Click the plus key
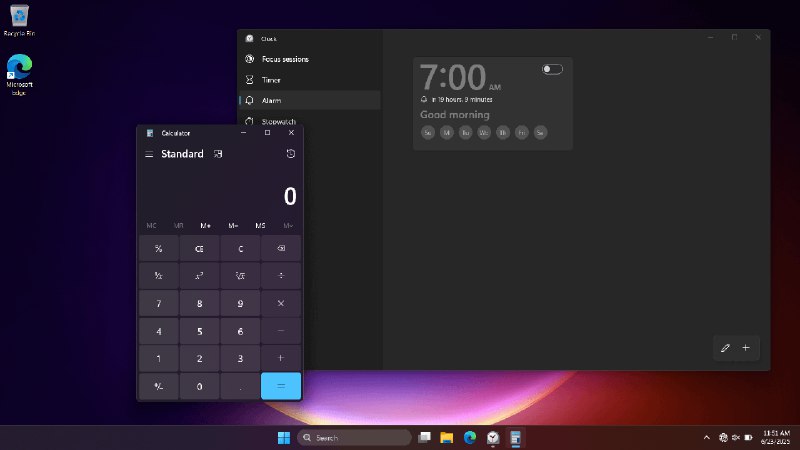The width and height of the screenshot is (800, 450). (281, 358)
